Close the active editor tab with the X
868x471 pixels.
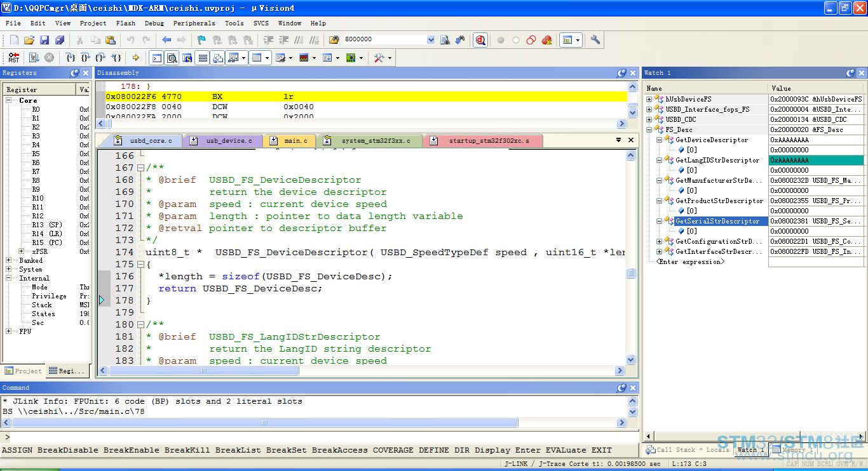[x=631, y=140]
